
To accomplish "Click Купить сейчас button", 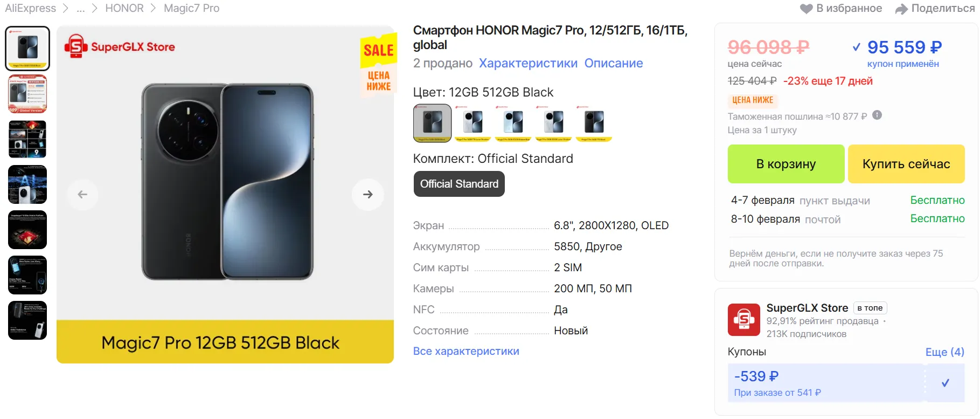I will (906, 164).
